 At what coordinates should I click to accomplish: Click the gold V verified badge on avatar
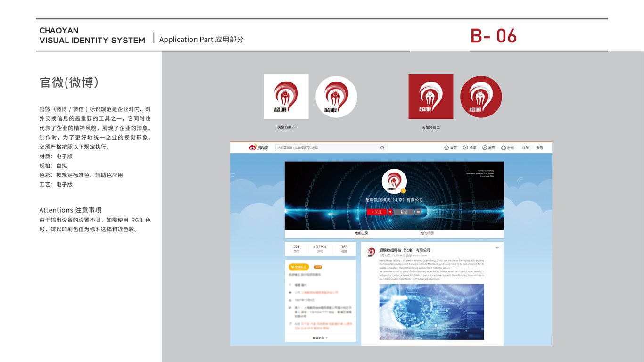click(x=404, y=190)
